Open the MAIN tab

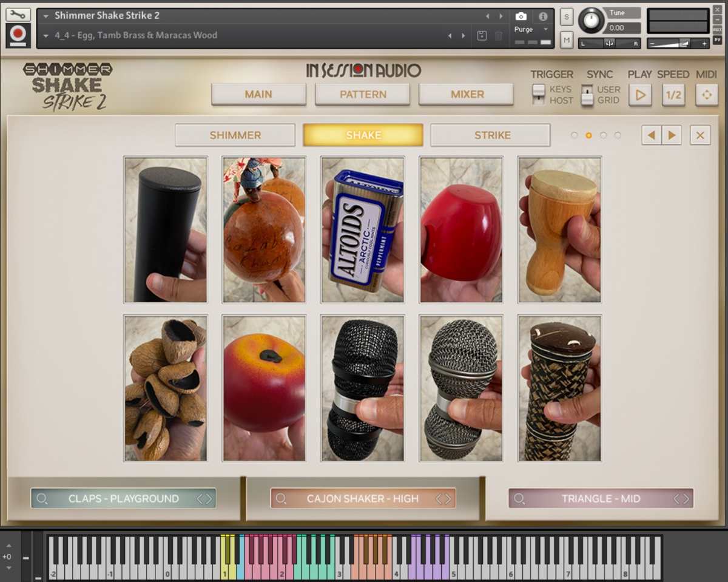(258, 95)
